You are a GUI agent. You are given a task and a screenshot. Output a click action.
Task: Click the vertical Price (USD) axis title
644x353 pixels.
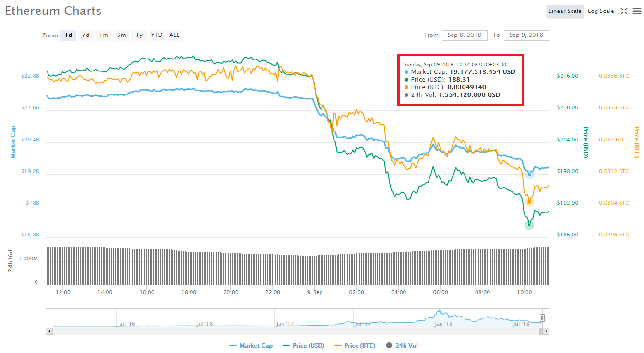pyautogui.click(x=586, y=142)
